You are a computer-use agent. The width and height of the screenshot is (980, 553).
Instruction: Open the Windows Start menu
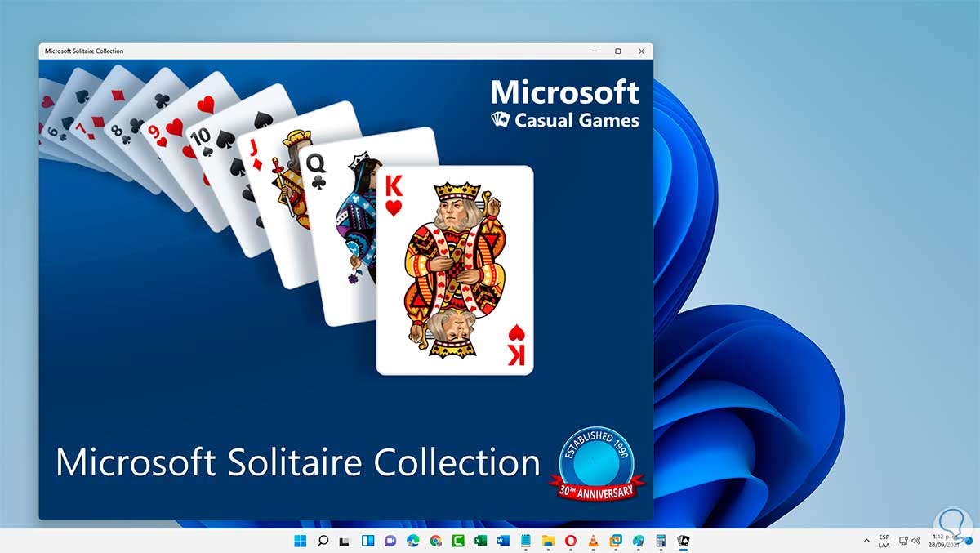point(300,541)
